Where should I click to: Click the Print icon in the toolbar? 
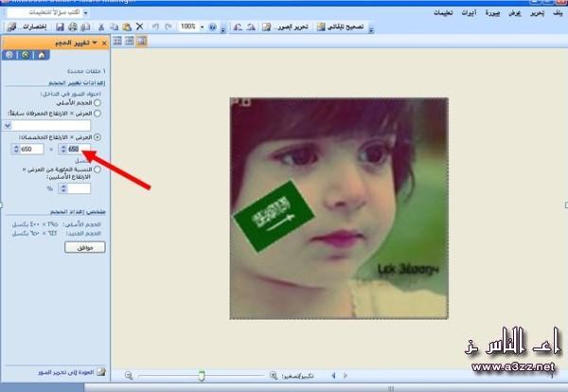(73, 27)
